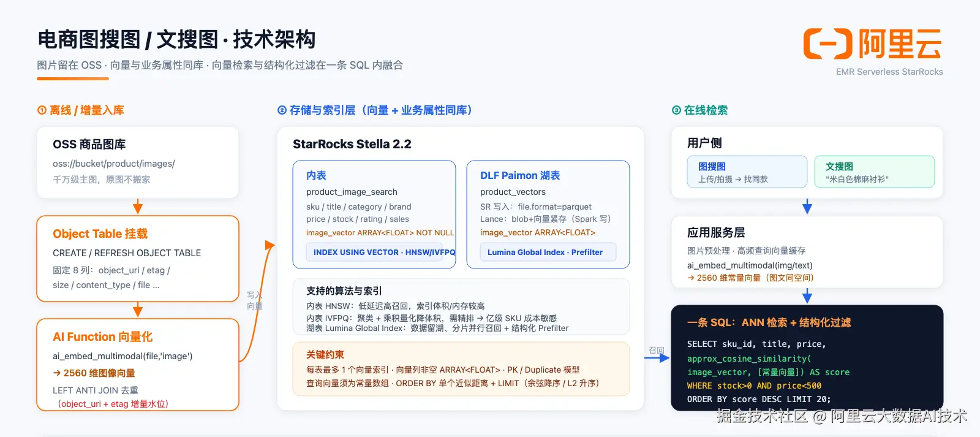Viewport: 980px width, 437px height.
Task: Click the Object Table 挂载 heading
Action: [100, 234]
